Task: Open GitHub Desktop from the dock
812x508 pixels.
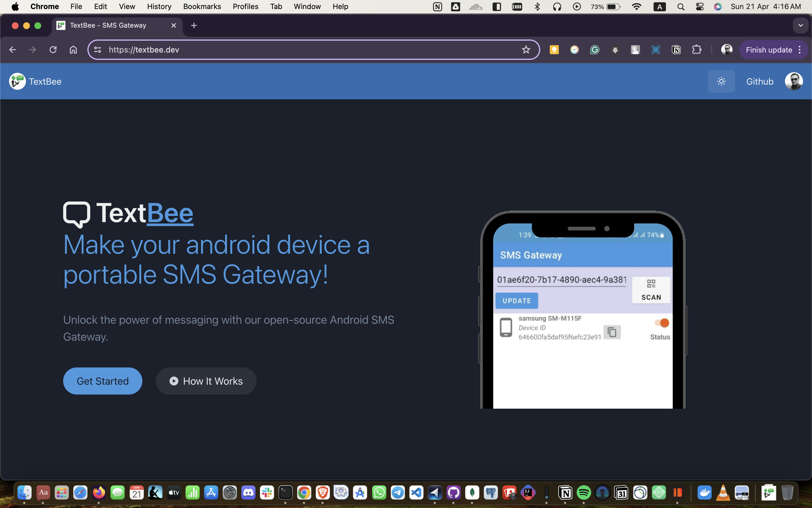Action: click(x=453, y=492)
